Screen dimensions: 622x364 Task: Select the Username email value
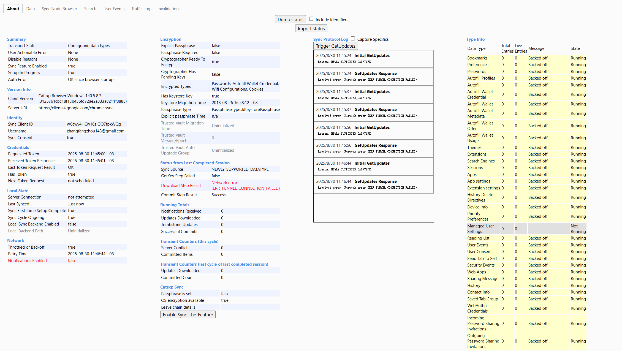click(x=96, y=131)
